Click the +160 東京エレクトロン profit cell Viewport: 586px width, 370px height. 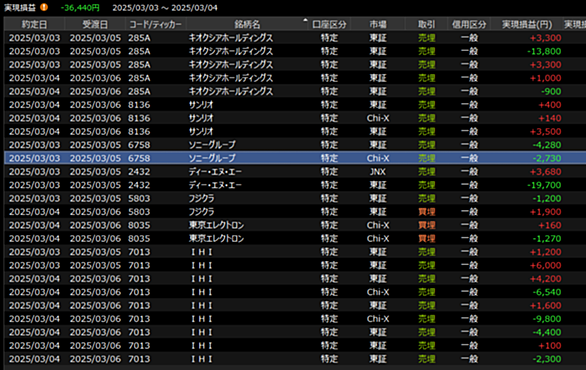[x=550, y=225]
